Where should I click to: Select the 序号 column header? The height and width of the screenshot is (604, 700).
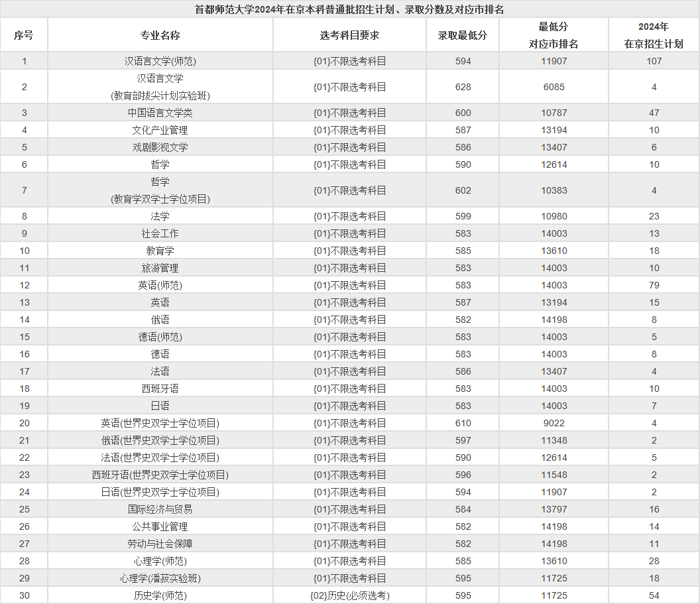click(x=24, y=35)
